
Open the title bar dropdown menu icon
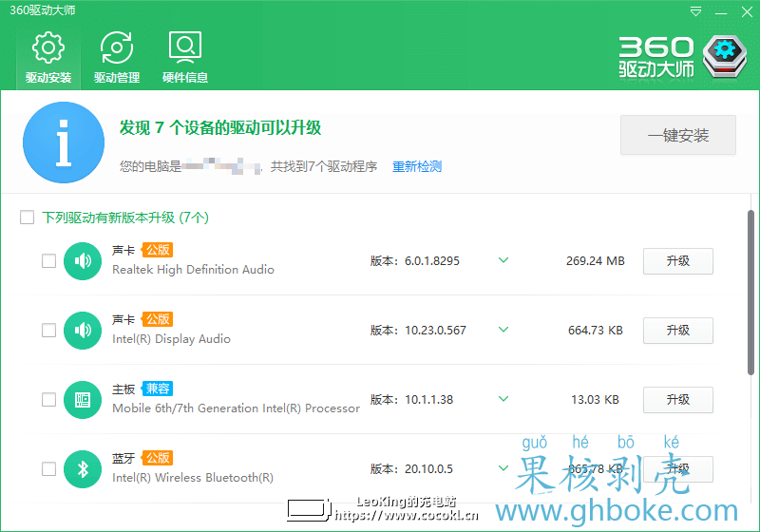(x=696, y=11)
